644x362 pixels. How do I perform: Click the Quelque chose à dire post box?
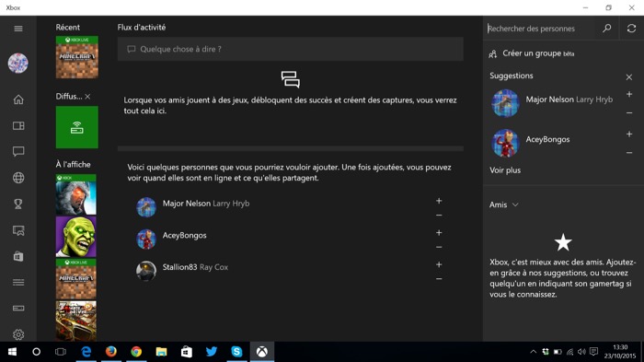click(x=291, y=49)
